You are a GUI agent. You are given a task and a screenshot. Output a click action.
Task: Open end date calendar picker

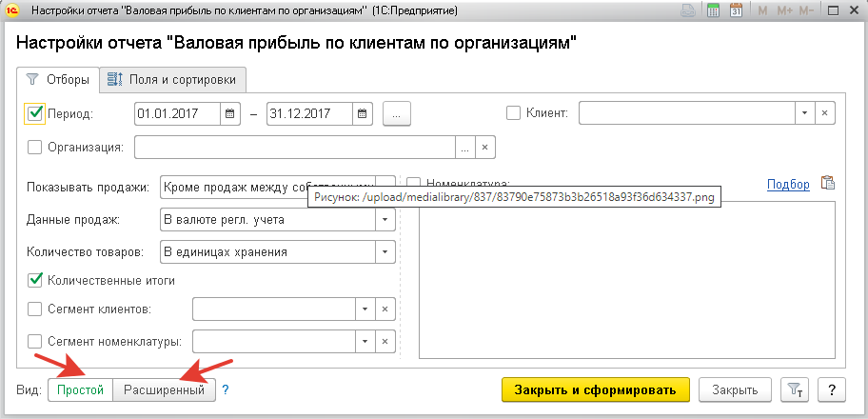click(362, 113)
